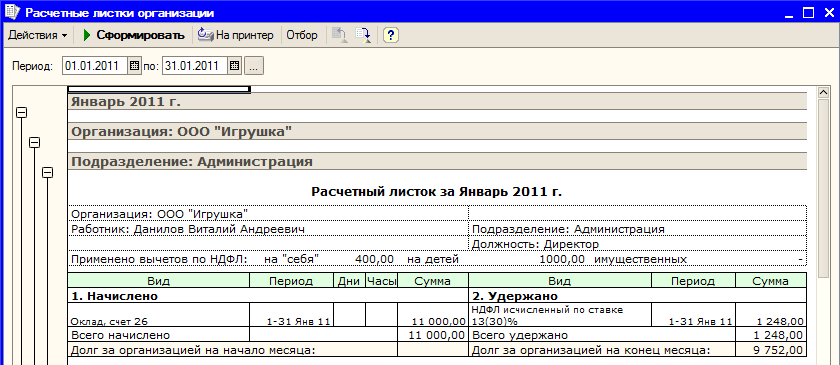Viewport: 840px width, 365px height.
Task: Open calendar for end date 31.01.2011
Action: tap(234, 66)
